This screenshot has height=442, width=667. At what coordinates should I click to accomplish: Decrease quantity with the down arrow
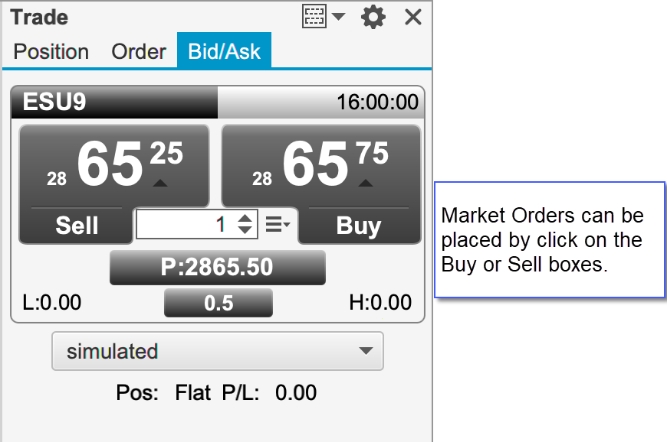[x=245, y=230]
